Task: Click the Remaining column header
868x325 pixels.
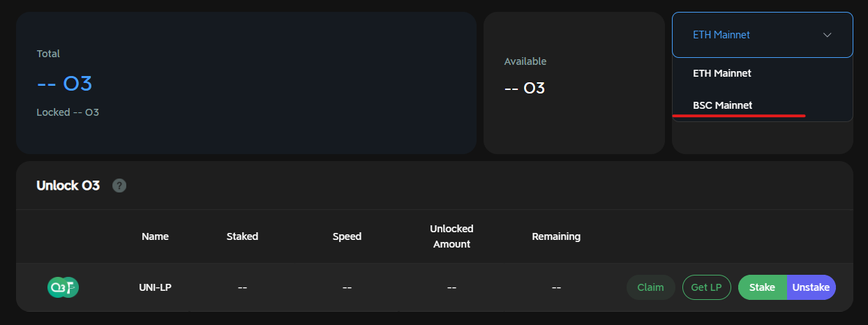Action: pyautogui.click(x=556, y=236)
